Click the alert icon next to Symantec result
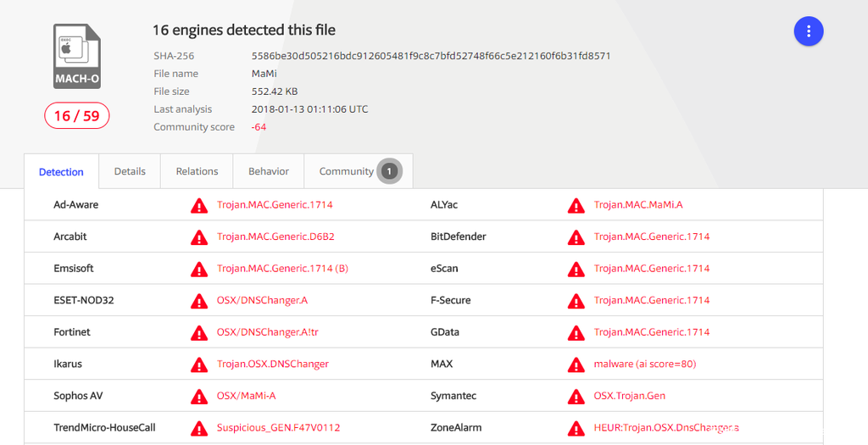The width and height of the screenshot is (868, 445). click(x=576, y=396)
